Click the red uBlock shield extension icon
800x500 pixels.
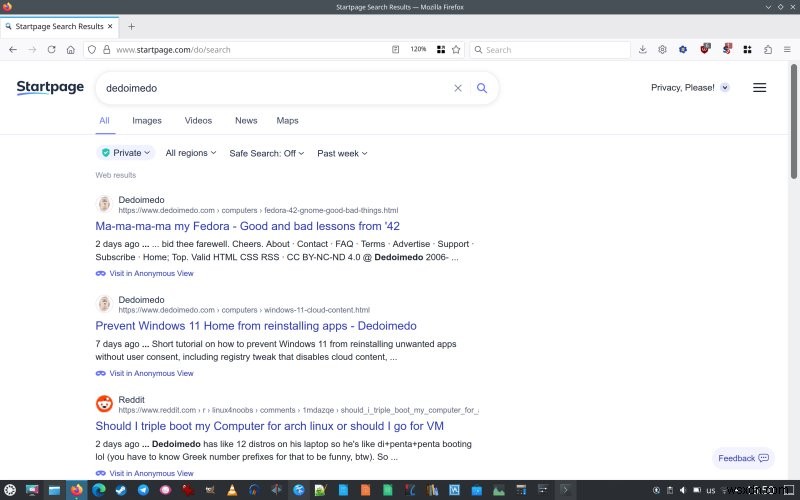tap(705, 49)
